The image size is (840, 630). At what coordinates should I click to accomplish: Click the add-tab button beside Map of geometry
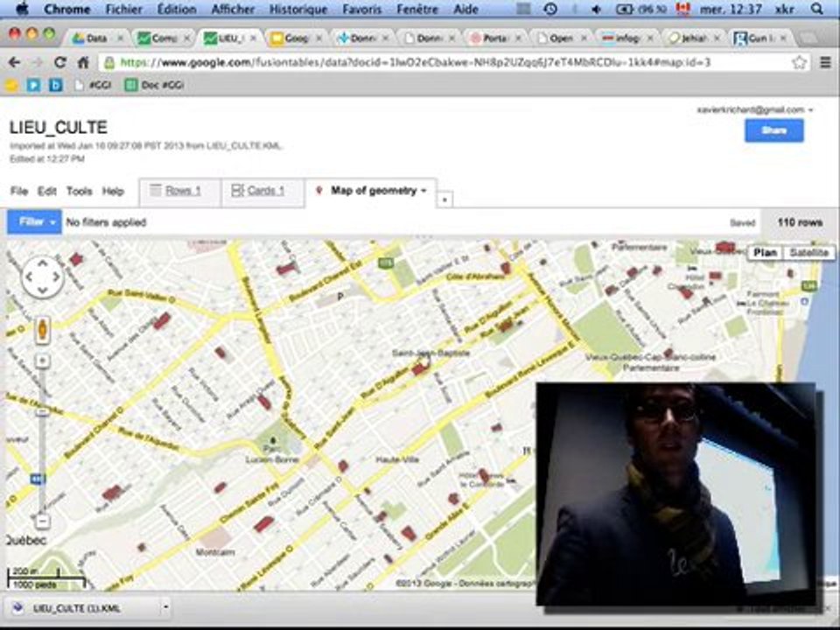coord(444,199)
